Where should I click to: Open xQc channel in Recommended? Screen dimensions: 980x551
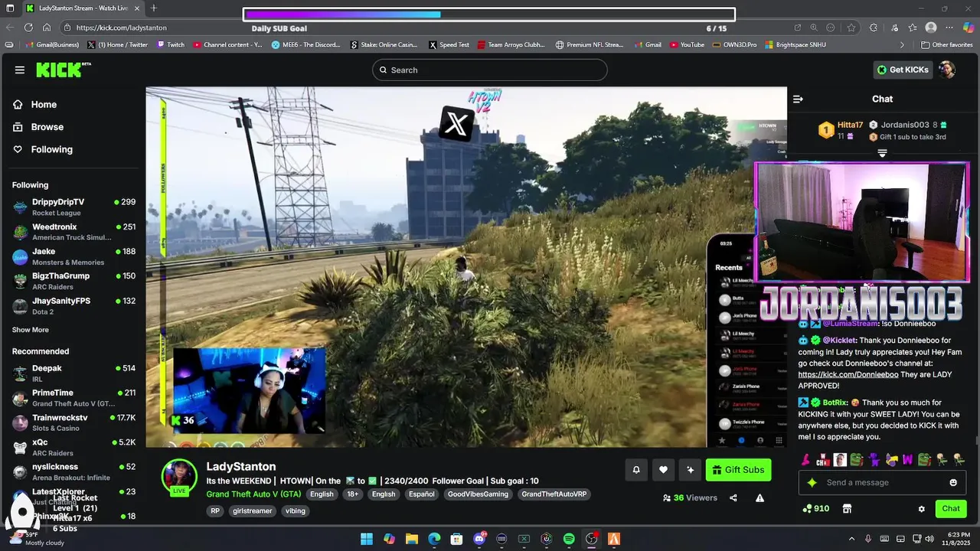pyautogui.click(x=73, y=448)
